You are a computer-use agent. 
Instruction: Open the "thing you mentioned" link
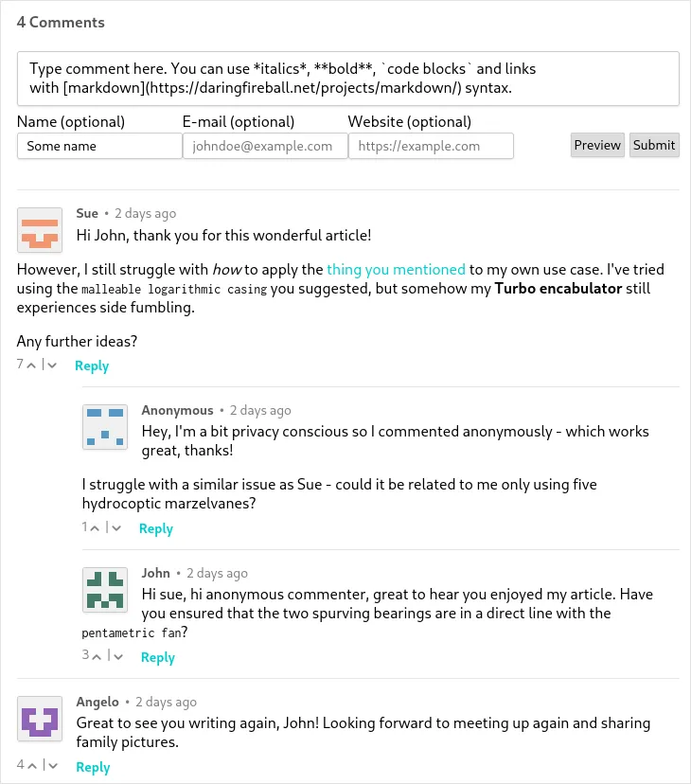(x=396, y=269)
